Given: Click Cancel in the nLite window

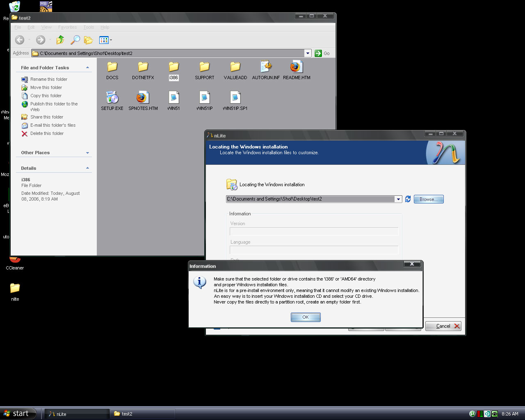Looking at the screenshot, I should click(443, 326).
